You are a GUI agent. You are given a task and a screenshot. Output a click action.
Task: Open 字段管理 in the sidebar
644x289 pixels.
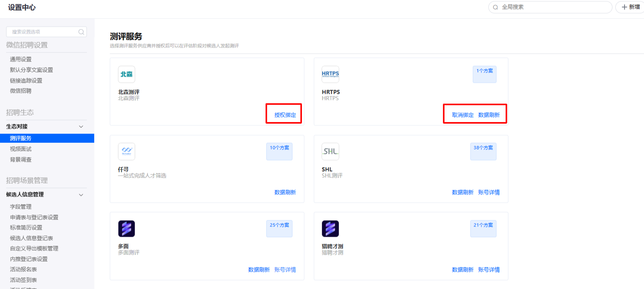(21, 207)
